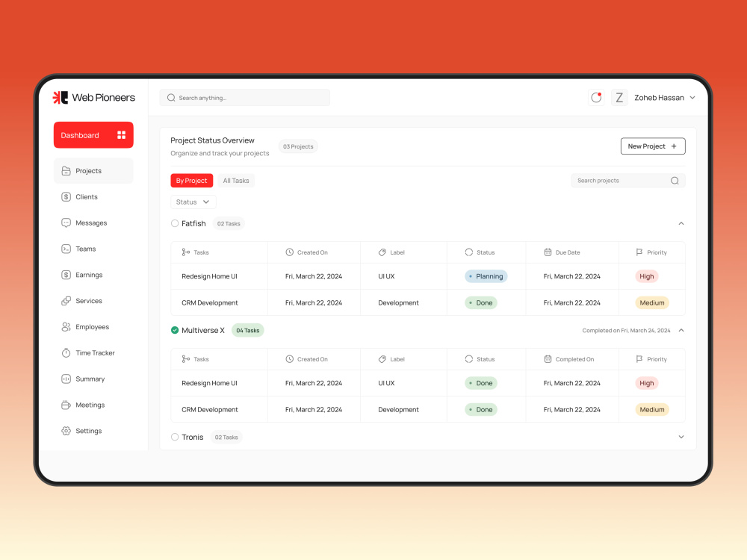Click Created On clock icon in Fatfish table
The height and width of the screenshot is (560, 747).
click(x=289, y=252)
